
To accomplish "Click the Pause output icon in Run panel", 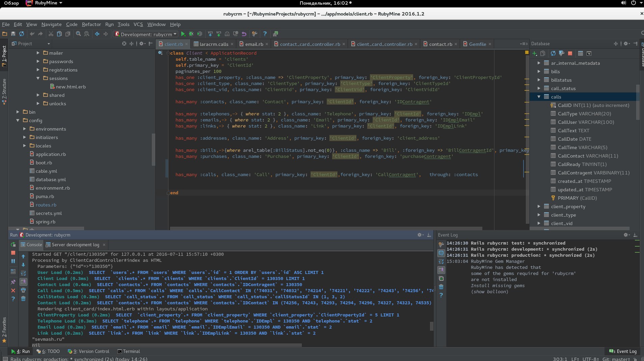I will click(13, 261).
